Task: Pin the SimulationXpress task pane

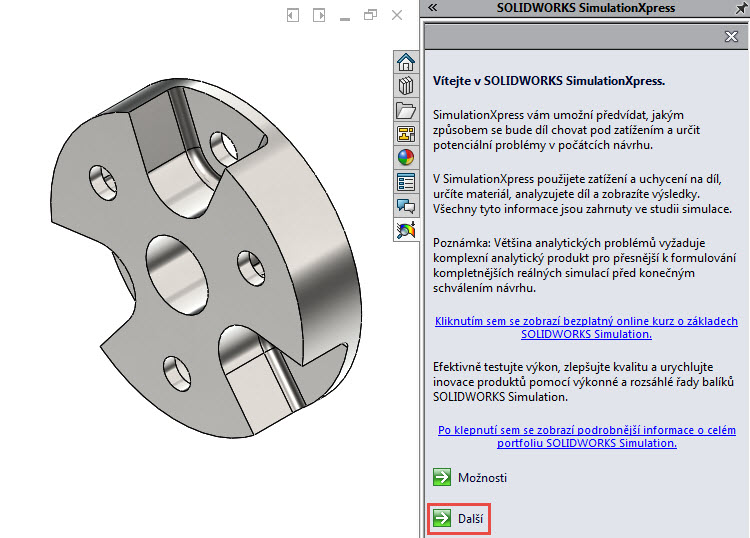Action: pos(742,9)
